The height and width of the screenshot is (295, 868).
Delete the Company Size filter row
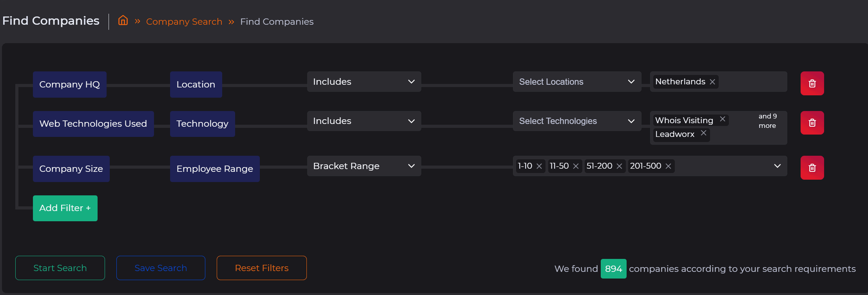(812, 168)
